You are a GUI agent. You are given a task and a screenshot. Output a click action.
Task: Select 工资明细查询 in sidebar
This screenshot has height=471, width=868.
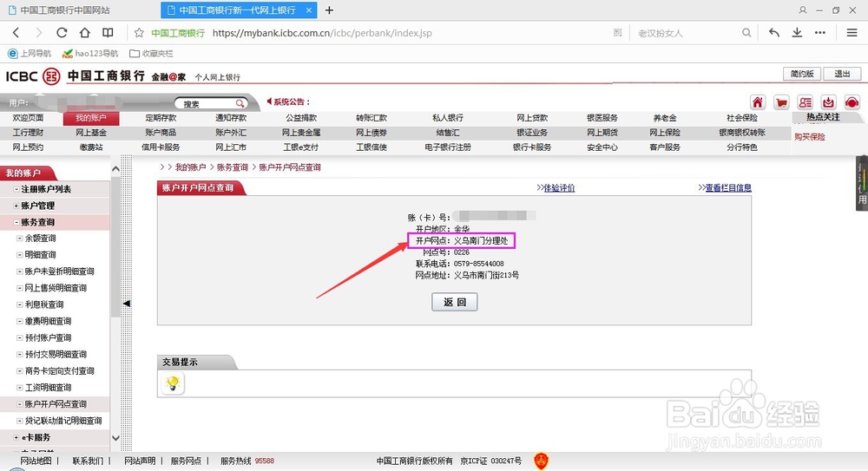[x=48, y=388]
